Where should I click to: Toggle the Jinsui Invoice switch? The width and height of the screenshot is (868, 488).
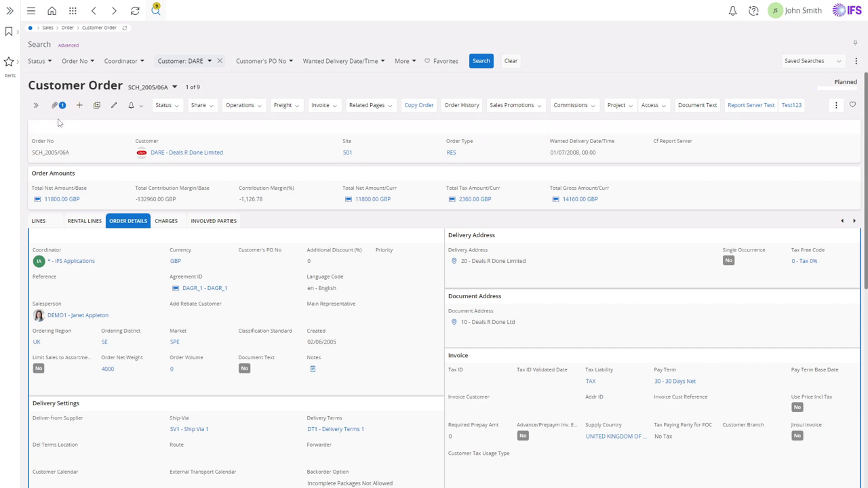click(x=797, y=435)
